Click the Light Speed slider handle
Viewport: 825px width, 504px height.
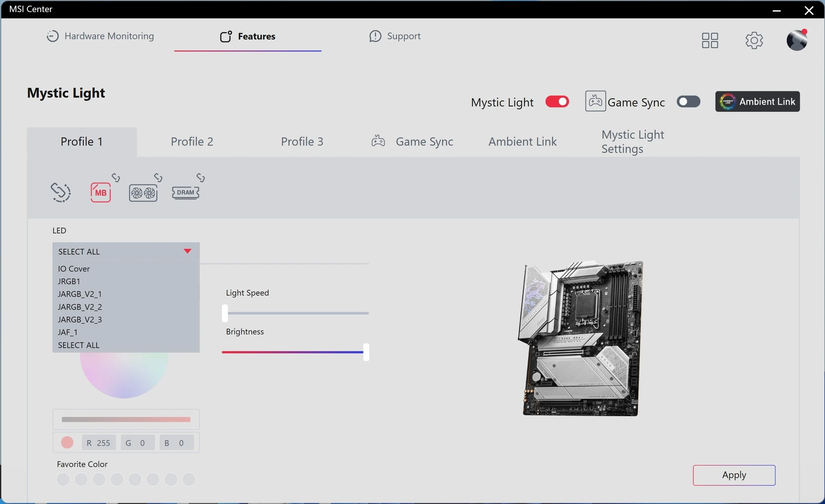click(225, 313)
